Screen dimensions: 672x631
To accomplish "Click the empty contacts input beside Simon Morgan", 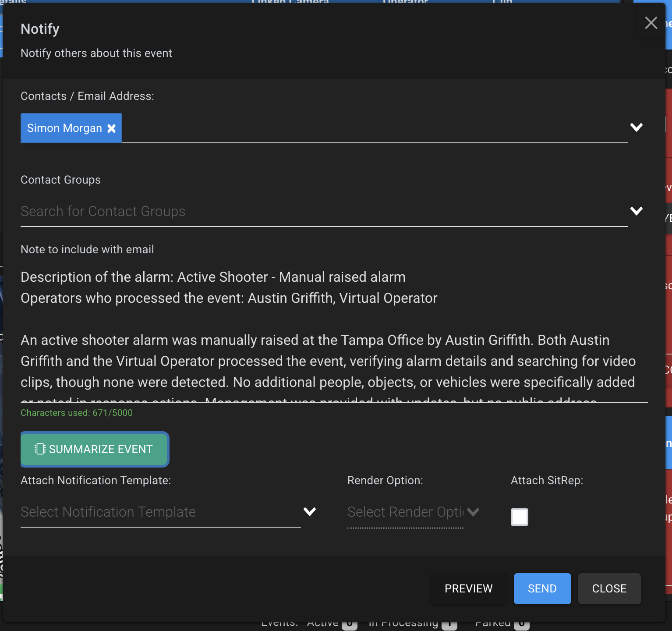I will [372, 128].
